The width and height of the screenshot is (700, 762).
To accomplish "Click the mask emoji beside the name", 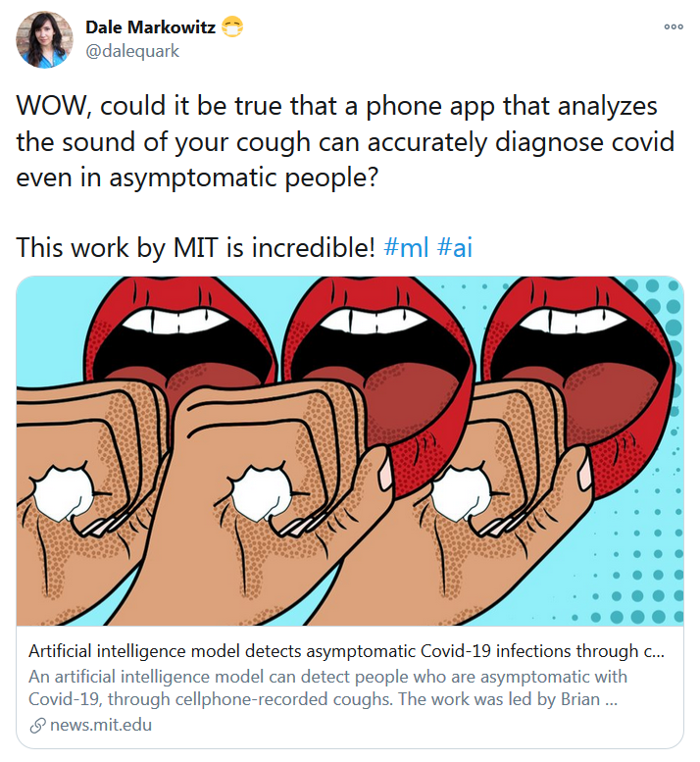I will coord(232,27).
